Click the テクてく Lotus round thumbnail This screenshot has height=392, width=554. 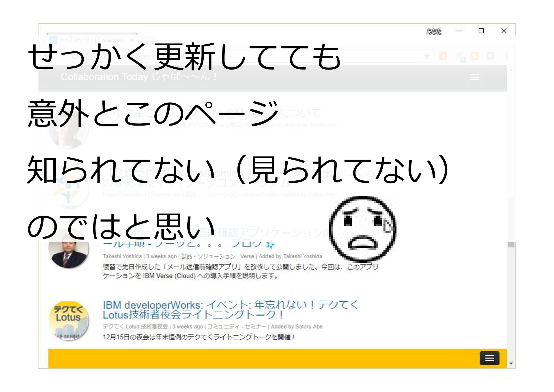(69, 321)
